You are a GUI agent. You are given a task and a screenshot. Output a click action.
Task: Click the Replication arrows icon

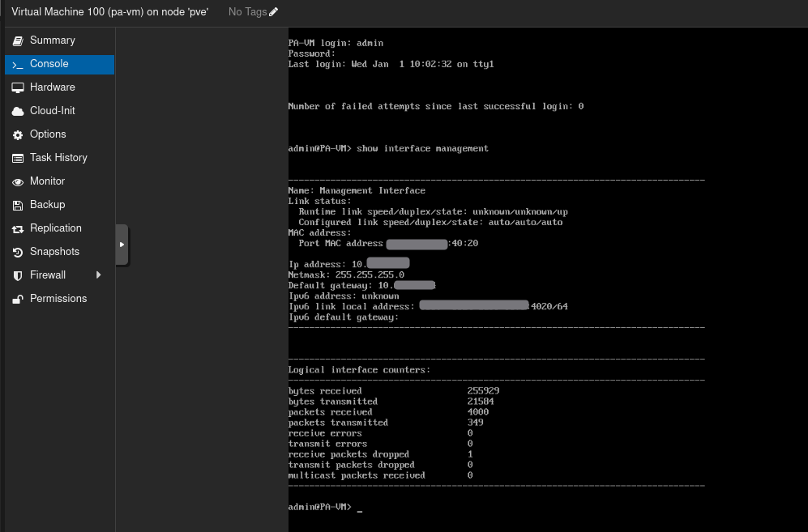click(x=18, y=228)
